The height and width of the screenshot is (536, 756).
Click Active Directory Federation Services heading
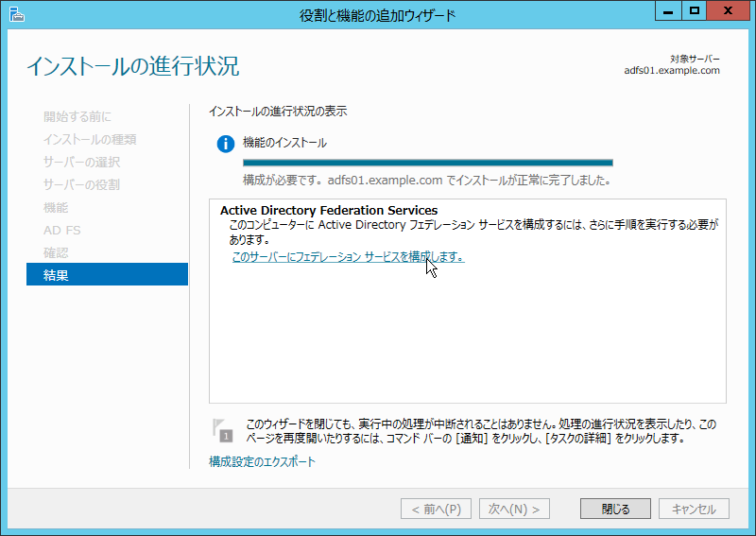(x=329, y=211)
